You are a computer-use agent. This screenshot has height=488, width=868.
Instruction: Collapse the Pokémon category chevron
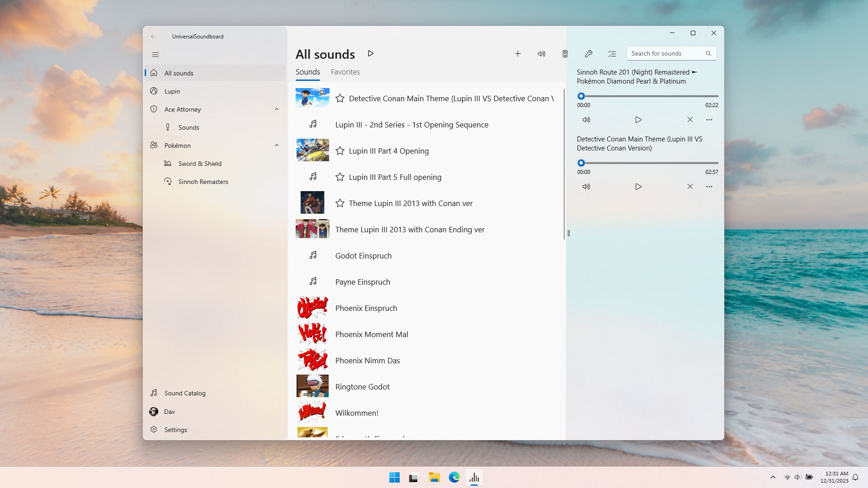point(277,145)
